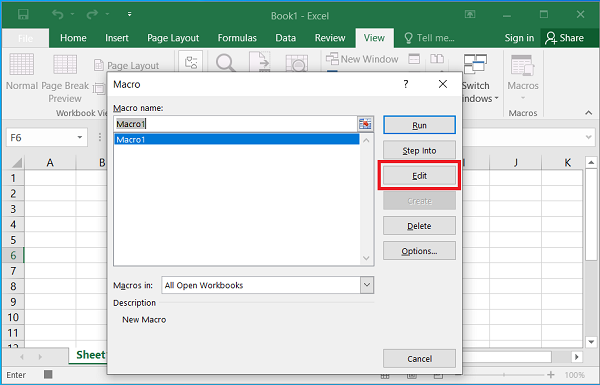
Task: Click the Save icon in quick access toolbar
Action: point(23,15)
